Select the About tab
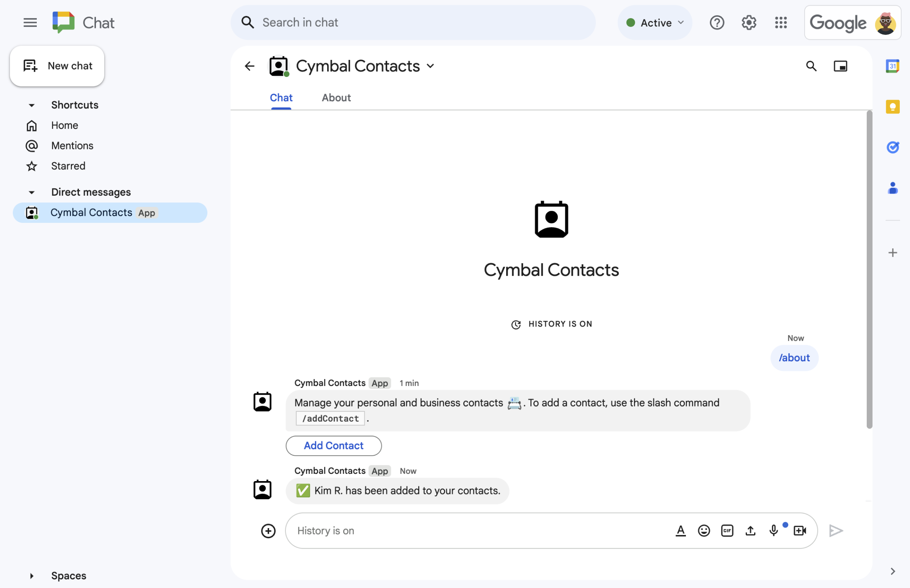 [336, 97]
